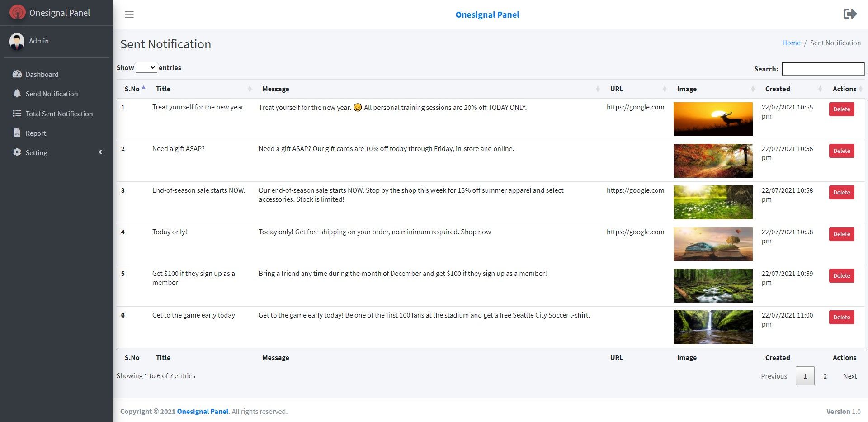Screen dimensions: 868x422
Task: Click the Admin avatar picture
Action: pyautogui.click(x=17, y=41)
